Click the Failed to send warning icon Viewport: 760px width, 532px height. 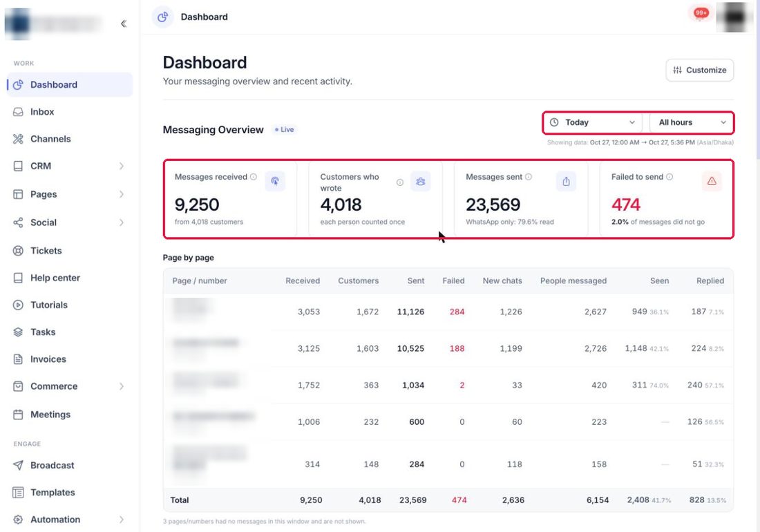[x=712, y=181]
